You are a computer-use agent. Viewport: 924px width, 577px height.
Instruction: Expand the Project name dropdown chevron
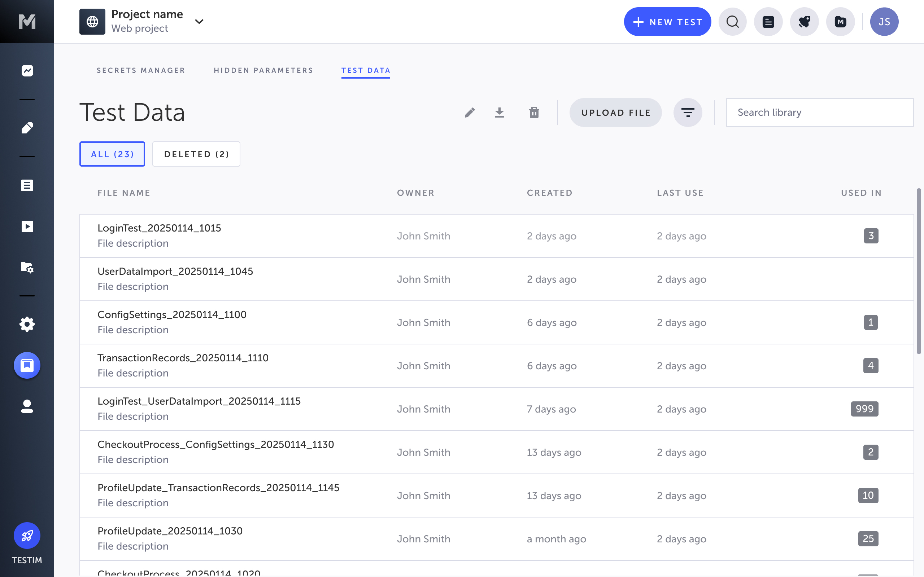pyautogui.click(x=199, y=22)
